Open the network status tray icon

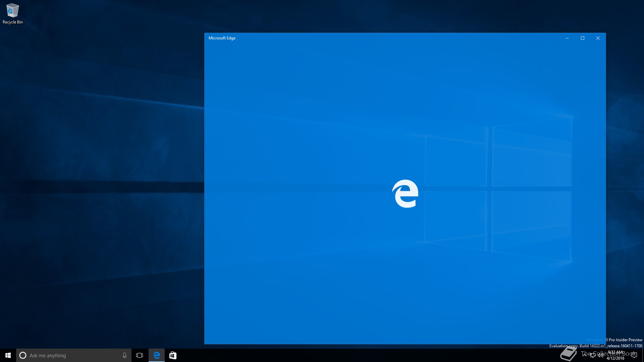point(593,355)
